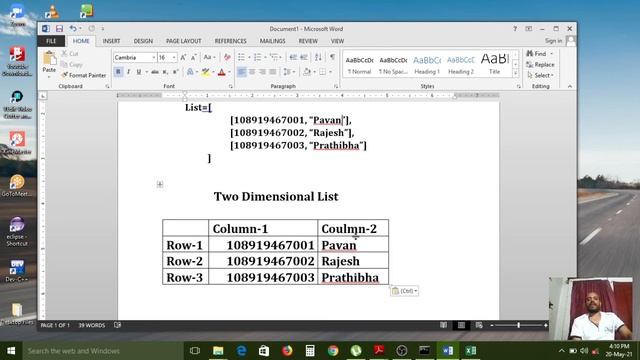
Task: Open the Font dialog launcher
Action: point(231,87)
